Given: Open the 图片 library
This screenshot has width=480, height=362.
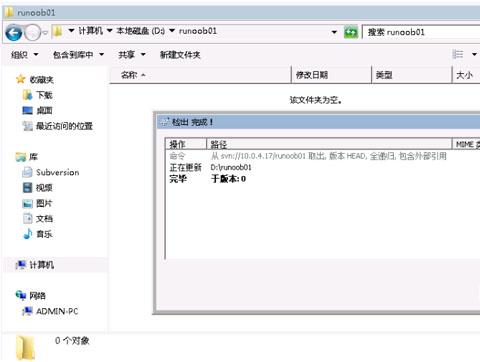Looking at the screenshot, I should click(37, 203).
